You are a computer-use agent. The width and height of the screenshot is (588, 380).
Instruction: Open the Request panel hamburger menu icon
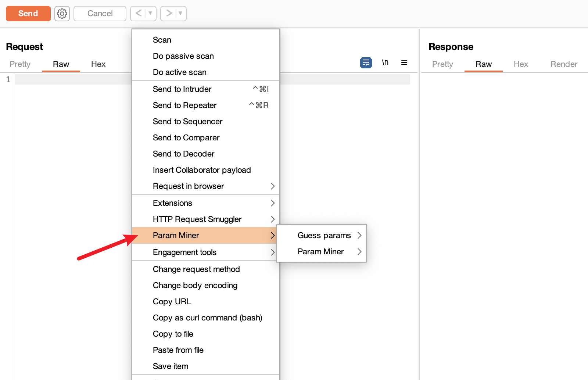pos(404,62)
